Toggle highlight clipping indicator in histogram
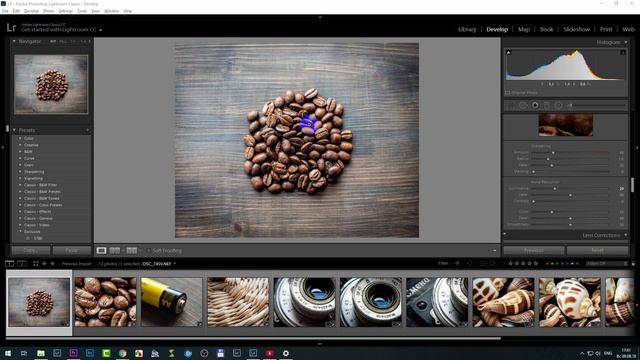The width and height of the screenshot is (640, 360). pos(623,52)
